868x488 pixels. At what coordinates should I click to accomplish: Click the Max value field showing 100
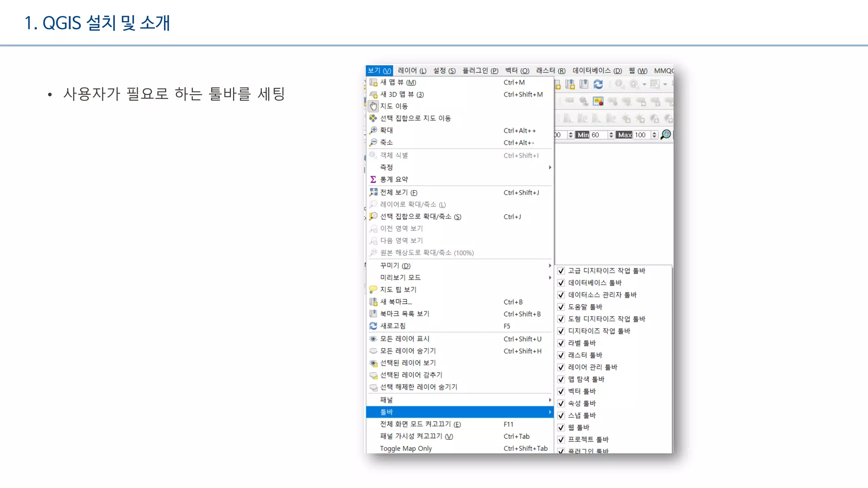pyautogui.click(x=642, y=135)
